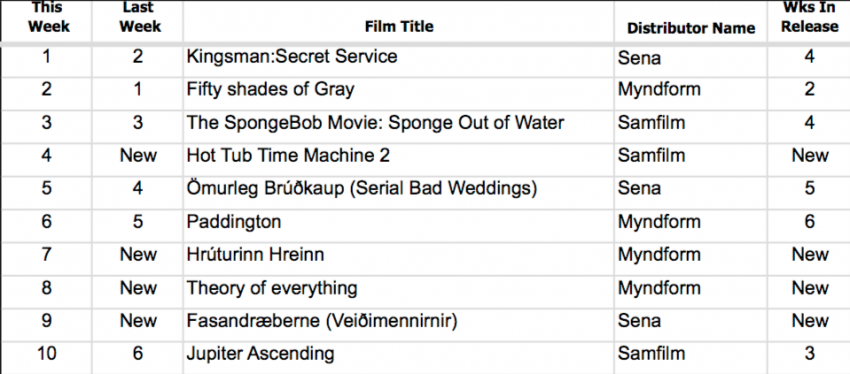The image size is (850, 374).
Task: Click the Wks In Release header
Action: (x=809, y=17)
